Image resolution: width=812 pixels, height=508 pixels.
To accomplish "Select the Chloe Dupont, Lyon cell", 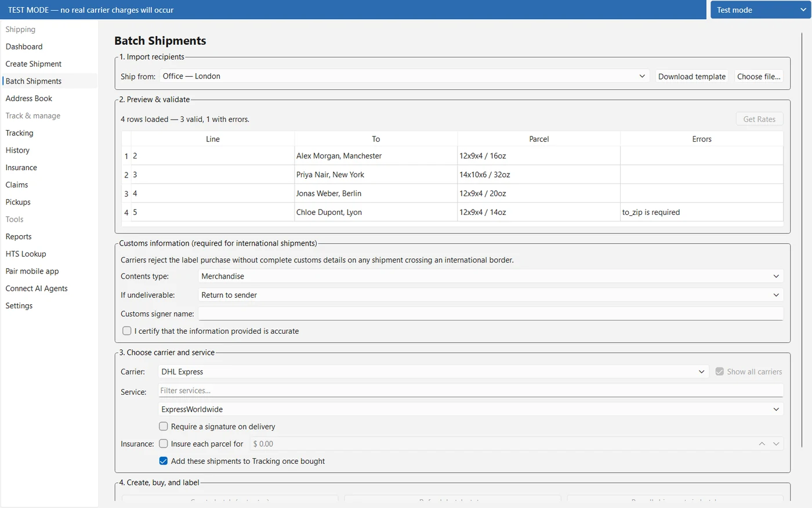I will coord(376,212).
